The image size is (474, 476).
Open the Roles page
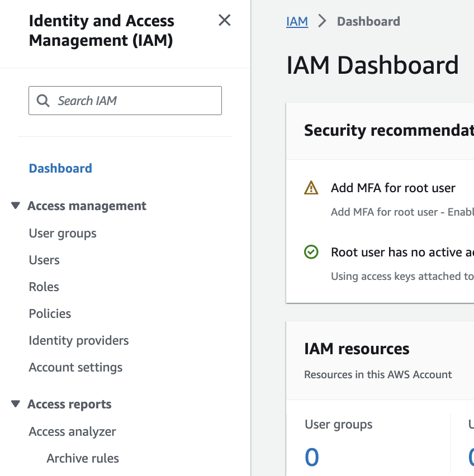pyautogui.click(x=44, y=287)
